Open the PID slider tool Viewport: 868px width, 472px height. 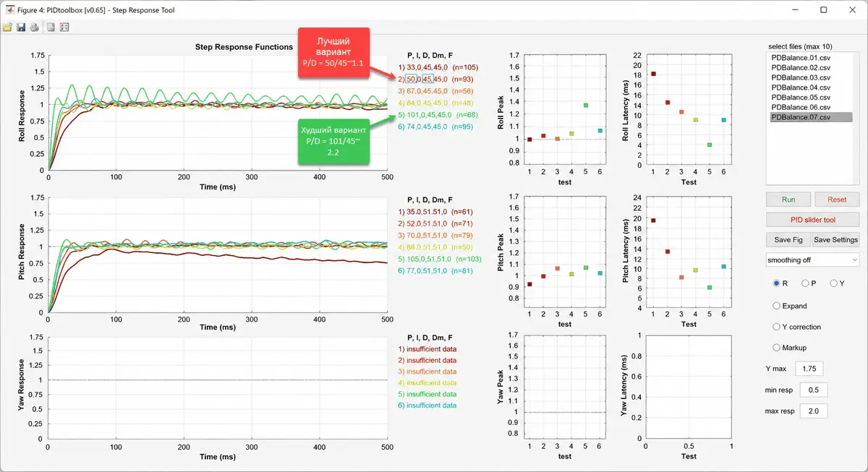(x=813, y=219)
